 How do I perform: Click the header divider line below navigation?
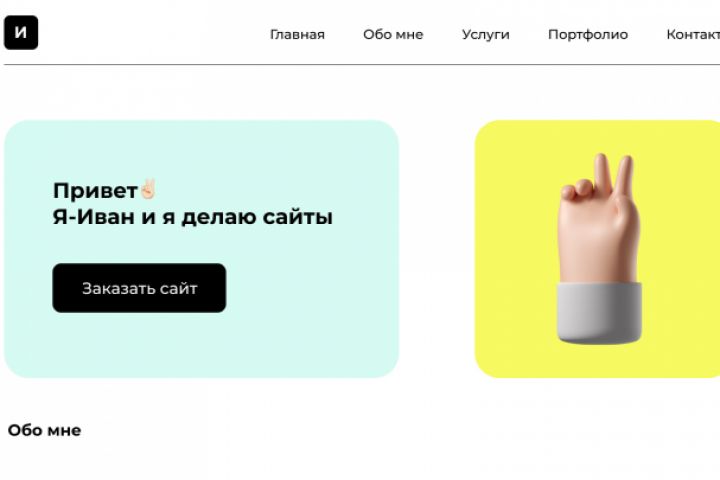[x=362, y=65]
